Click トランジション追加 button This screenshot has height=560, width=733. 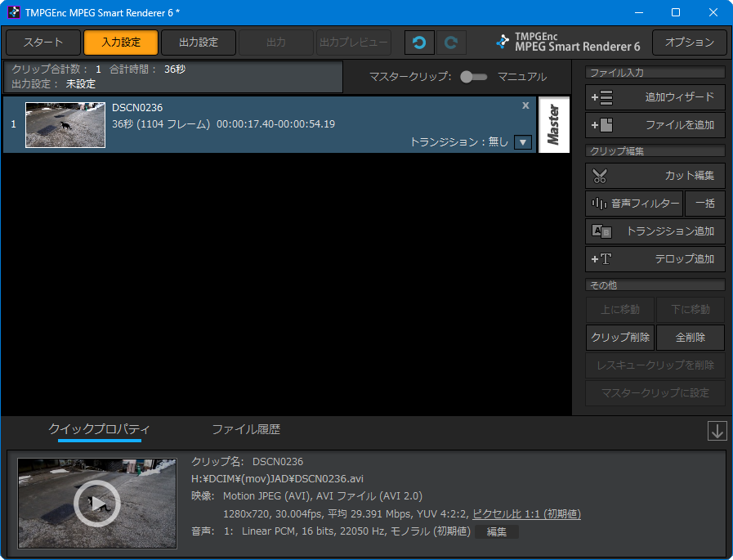click(655, 231)
